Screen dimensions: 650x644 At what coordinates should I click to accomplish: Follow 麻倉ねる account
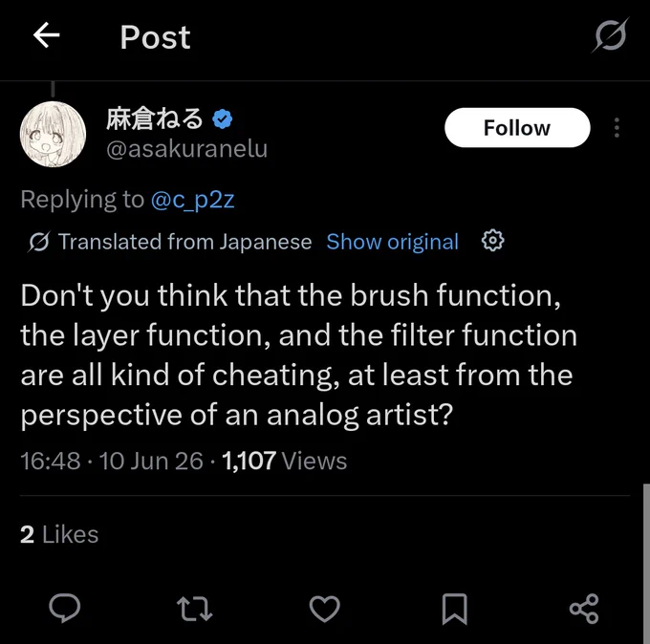point(517,128)
